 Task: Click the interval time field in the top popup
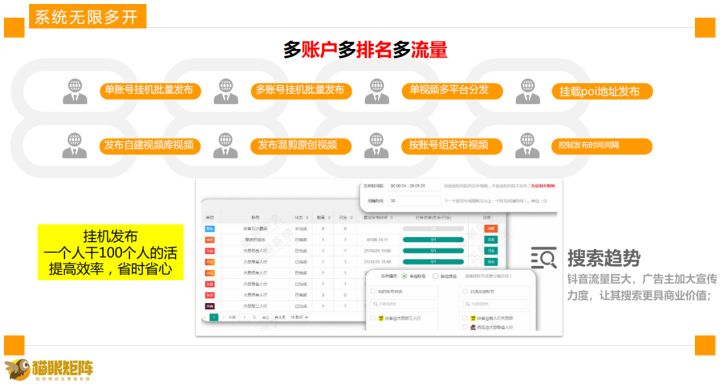(415, 201)
